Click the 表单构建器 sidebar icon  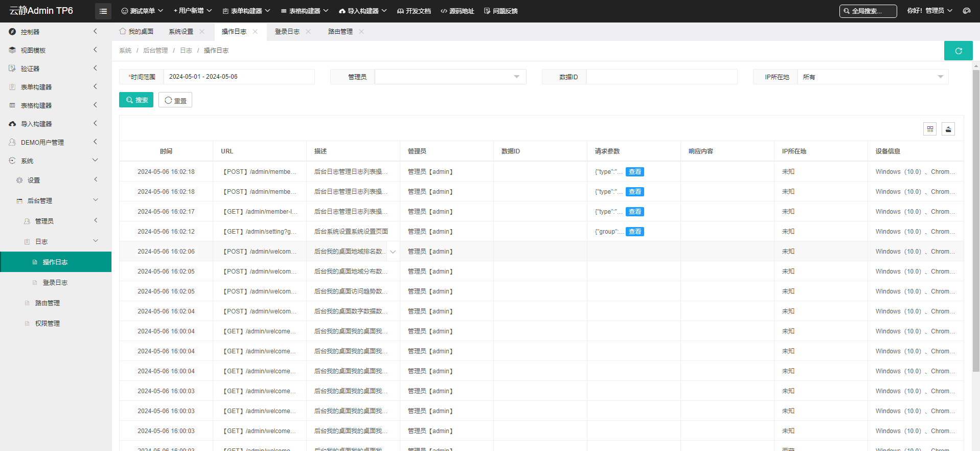(12, 87)
